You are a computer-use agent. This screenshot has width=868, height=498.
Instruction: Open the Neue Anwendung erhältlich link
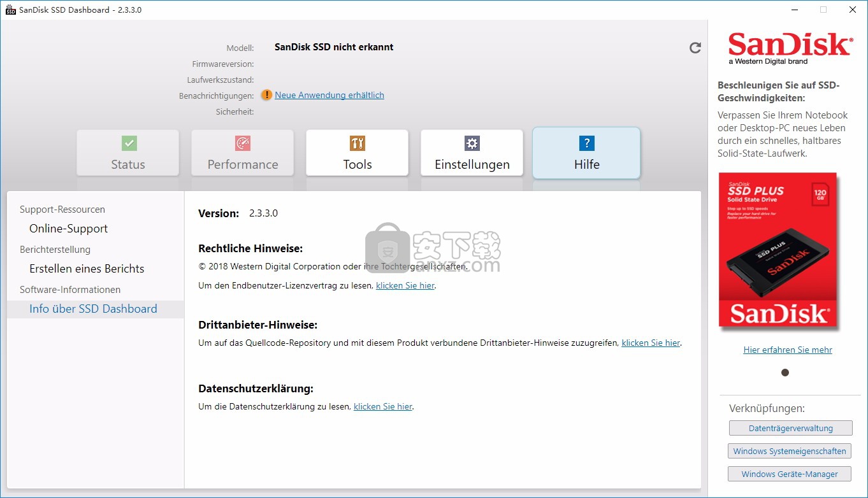click(329, 95)
